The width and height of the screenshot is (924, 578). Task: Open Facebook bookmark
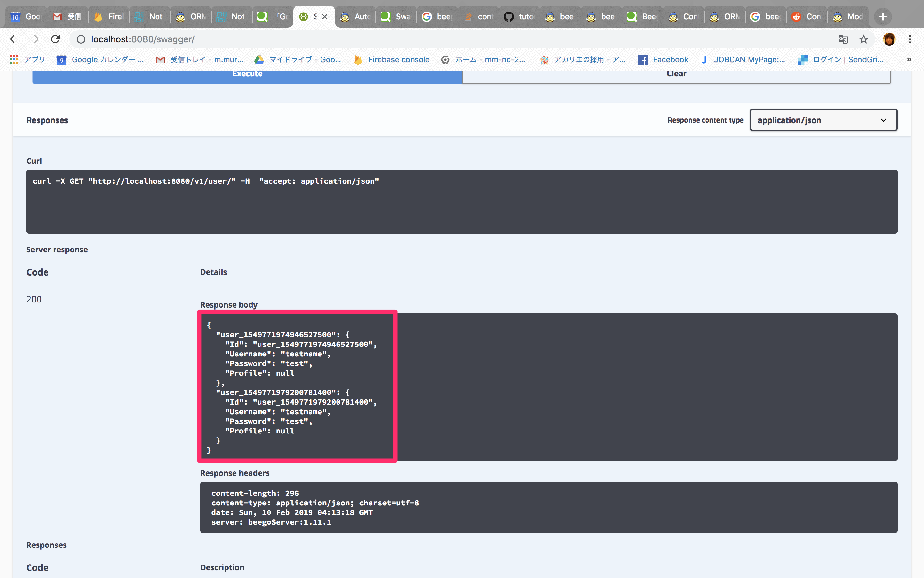pyautogui.click(x=663, y=59)
